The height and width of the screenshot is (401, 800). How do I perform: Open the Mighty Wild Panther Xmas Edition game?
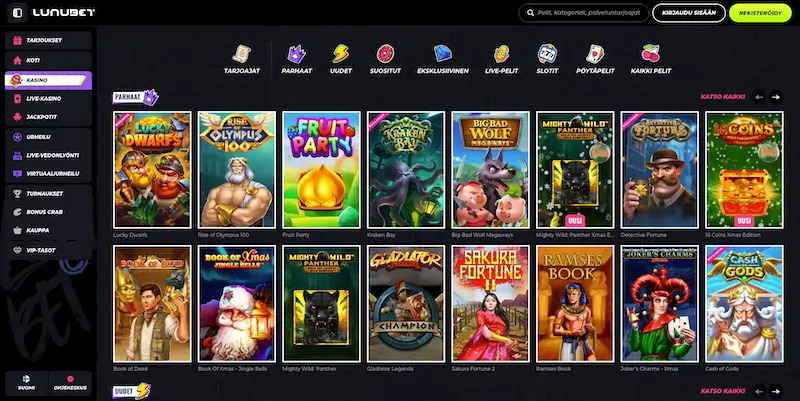(x=576, y=170)
